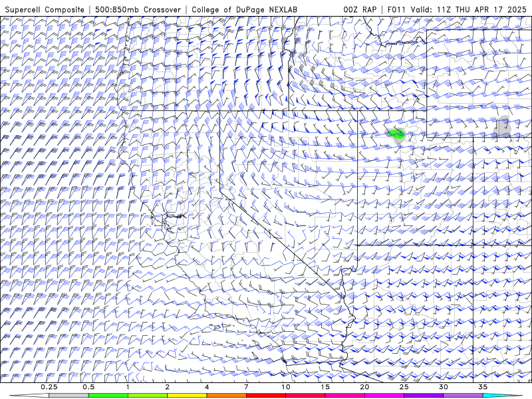The image size is (532, 399).
Task: Click the gray shaded composite area on map
Action: point(502,126)
